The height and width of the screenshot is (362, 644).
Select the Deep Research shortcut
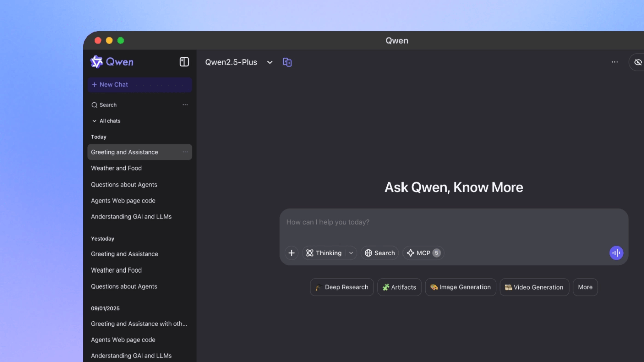(342, 287)
